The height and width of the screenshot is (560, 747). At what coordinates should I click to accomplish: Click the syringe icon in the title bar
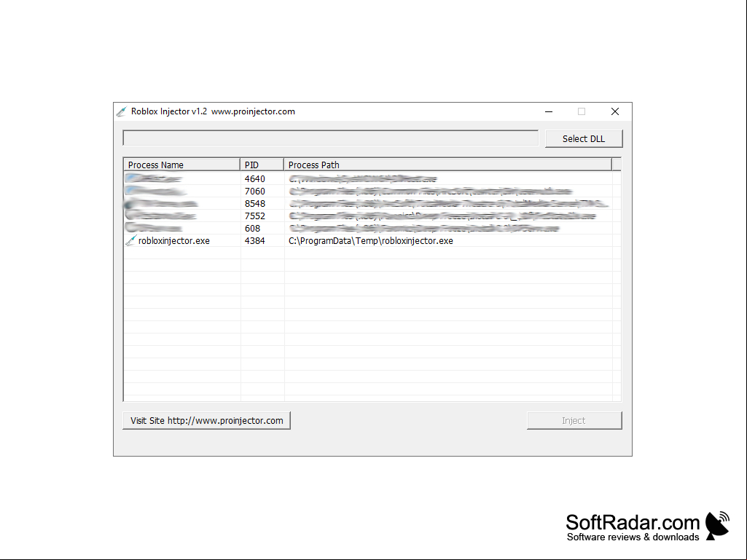tap(122, 111)
